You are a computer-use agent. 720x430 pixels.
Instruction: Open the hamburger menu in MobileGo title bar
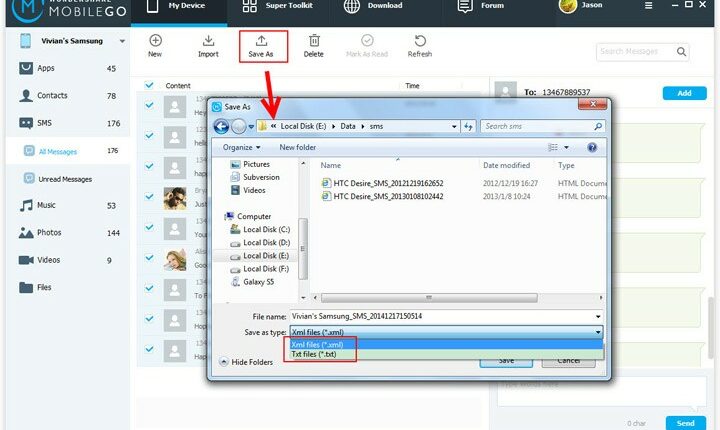click(648, 6)
